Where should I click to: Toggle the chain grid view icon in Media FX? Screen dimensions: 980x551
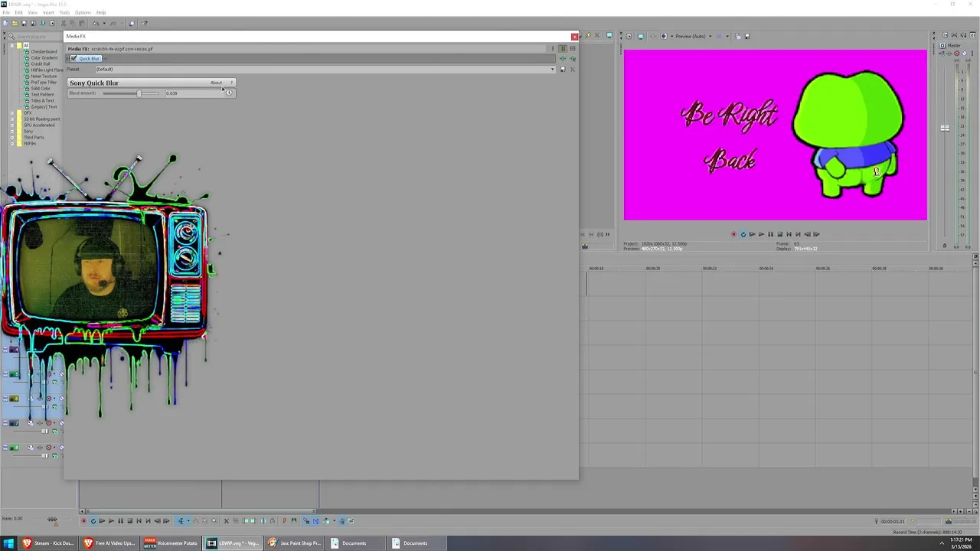[x=573, y=49]
